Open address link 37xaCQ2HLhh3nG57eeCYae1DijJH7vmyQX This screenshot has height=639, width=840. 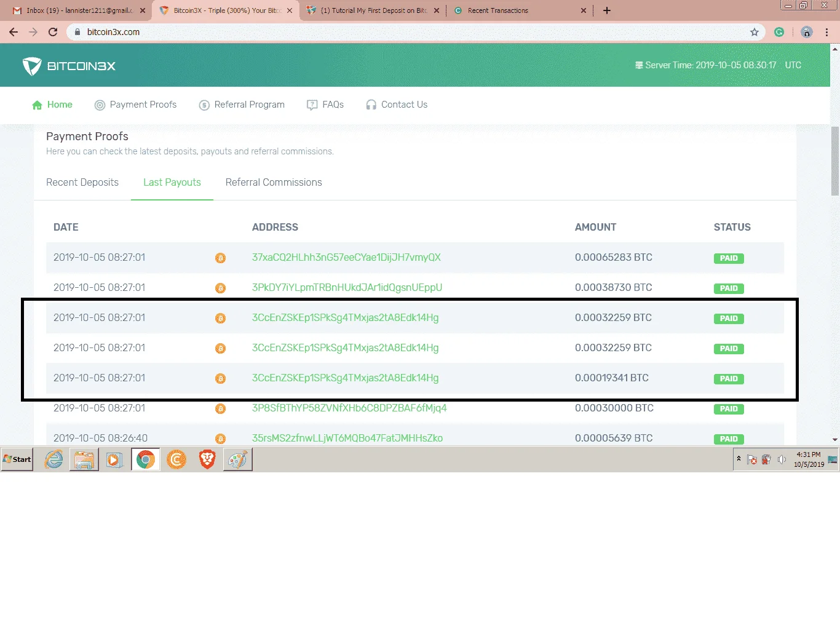(x=346, y=257)
